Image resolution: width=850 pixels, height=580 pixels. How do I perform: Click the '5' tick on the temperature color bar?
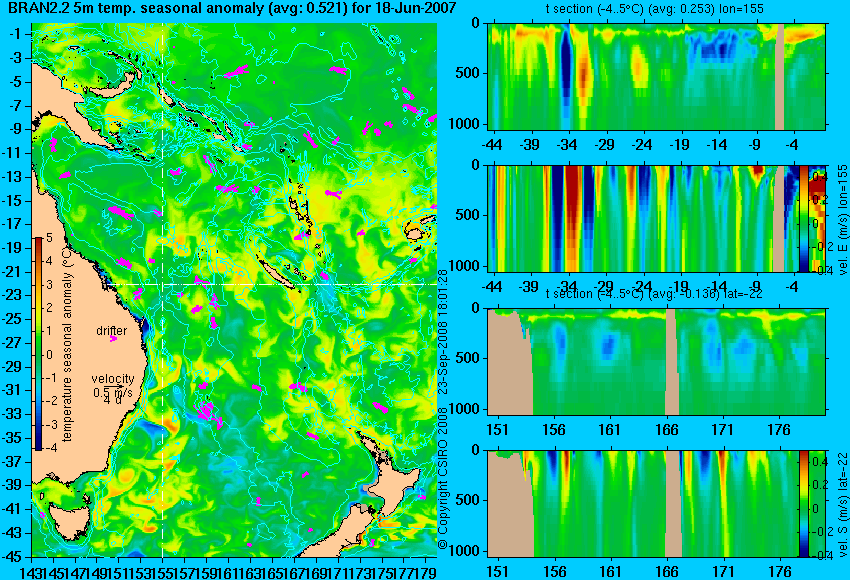pos(49,237)
